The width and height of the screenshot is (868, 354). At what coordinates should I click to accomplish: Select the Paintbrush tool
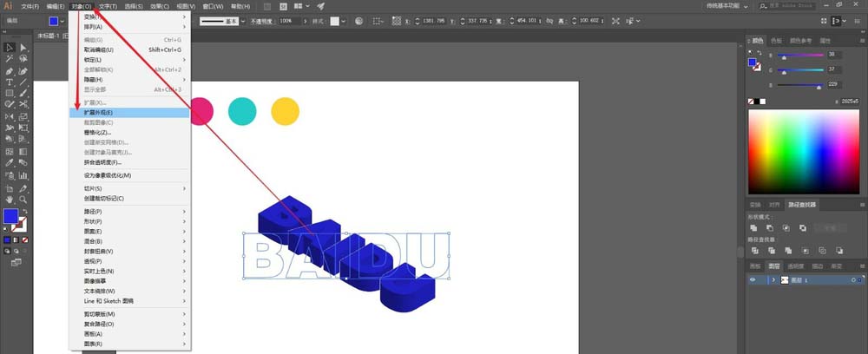[x=23, y=93]
